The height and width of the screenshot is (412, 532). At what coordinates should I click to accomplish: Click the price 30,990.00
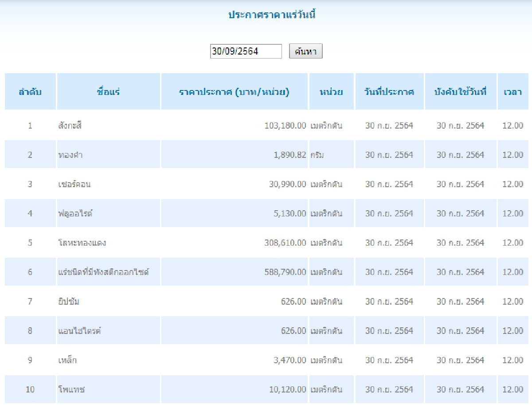(287, 184)
